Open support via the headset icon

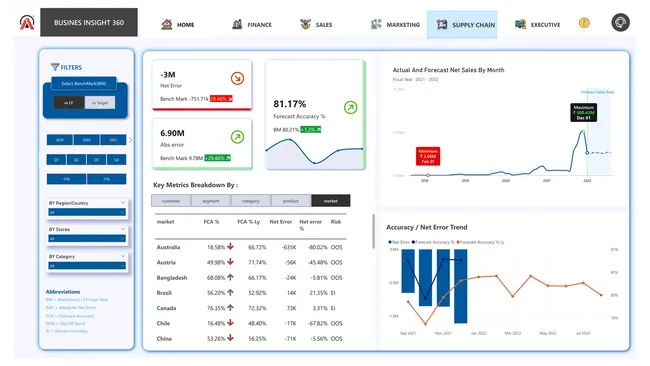pos(620,22)
